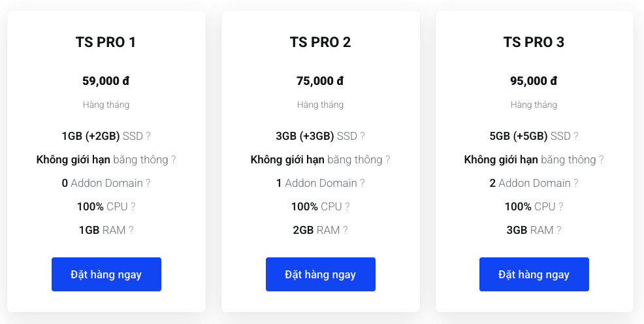Click the băng thông help icon in TS PRO 1
This screenshot has width=644, height=324.
tap(173, 160)
